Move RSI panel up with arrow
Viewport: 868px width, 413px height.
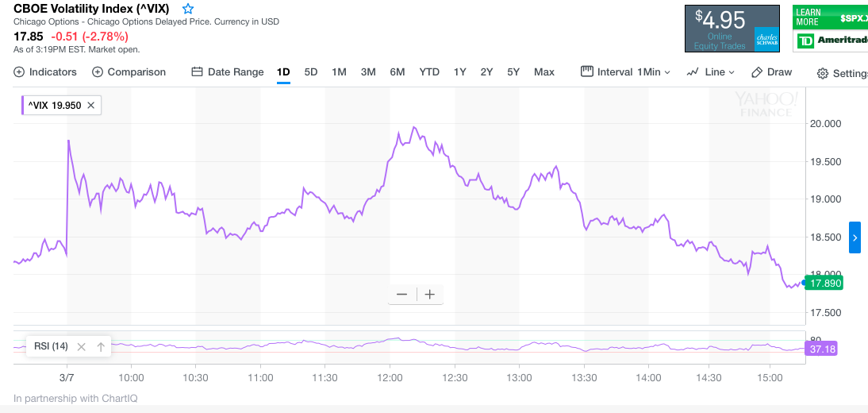pos(101,346)
